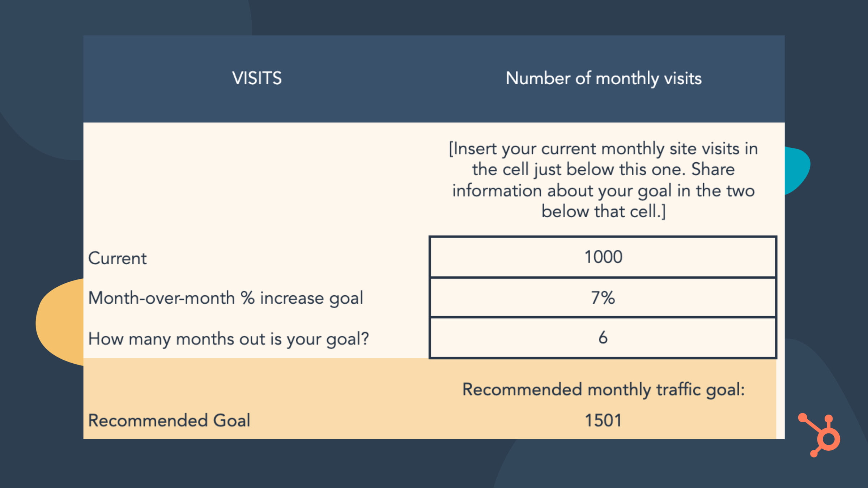Select the bracketed instruction text cell
868x488 pixels.
(x=603, y=180)
